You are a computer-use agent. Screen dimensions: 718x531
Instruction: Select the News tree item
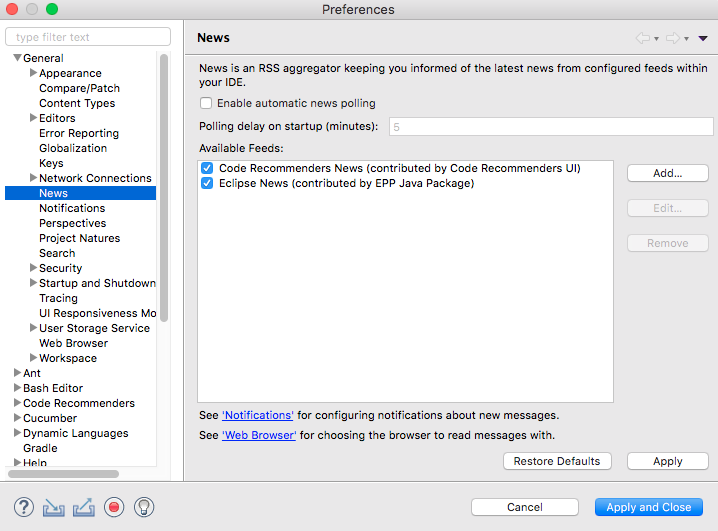coord(81,193)
